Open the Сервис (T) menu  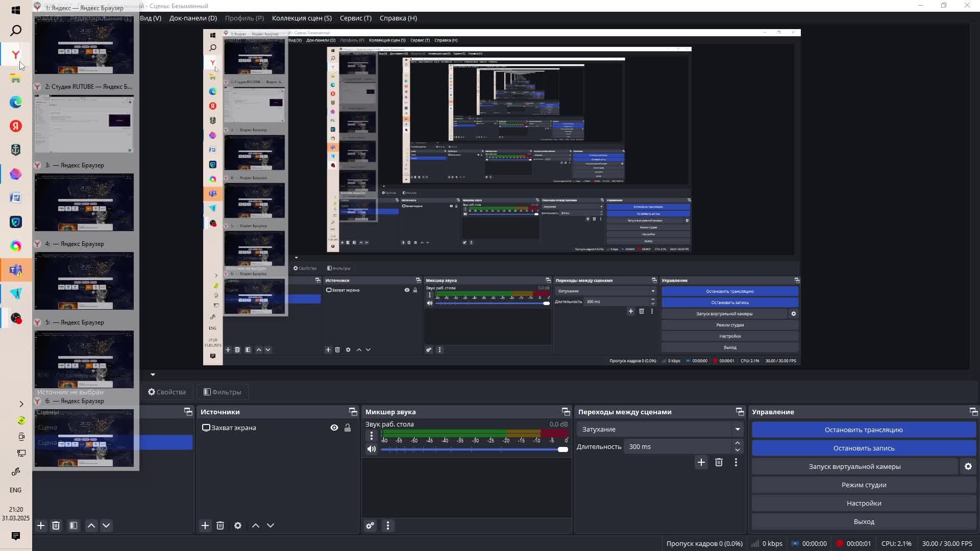(355, 18)
